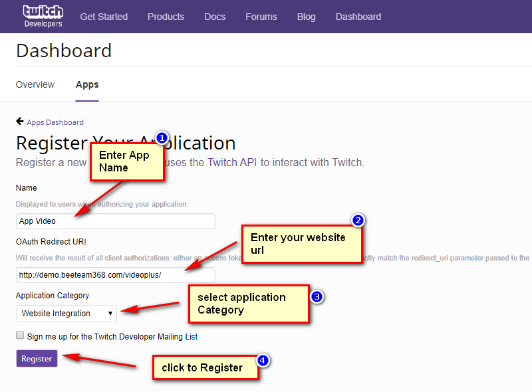The height and width of the screenshot is (392, 532).
Task: Open Get Started in the top navigation
Action: coord(104,17)
